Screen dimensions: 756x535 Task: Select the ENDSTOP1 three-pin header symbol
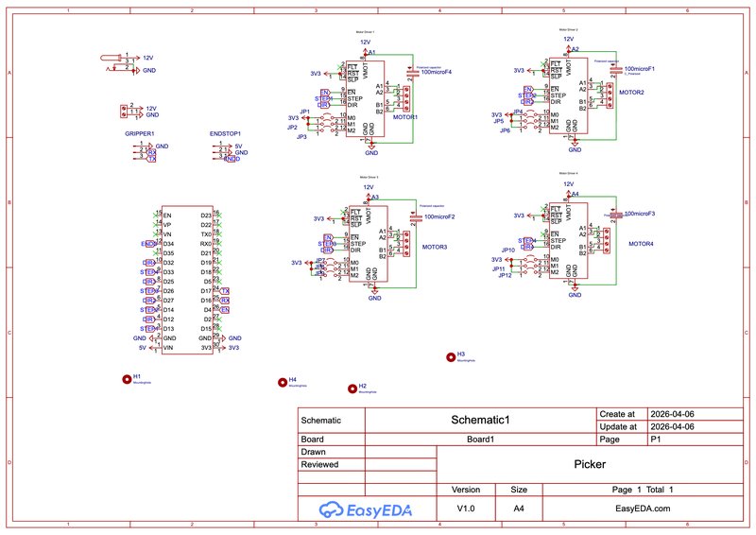point(222,152)
